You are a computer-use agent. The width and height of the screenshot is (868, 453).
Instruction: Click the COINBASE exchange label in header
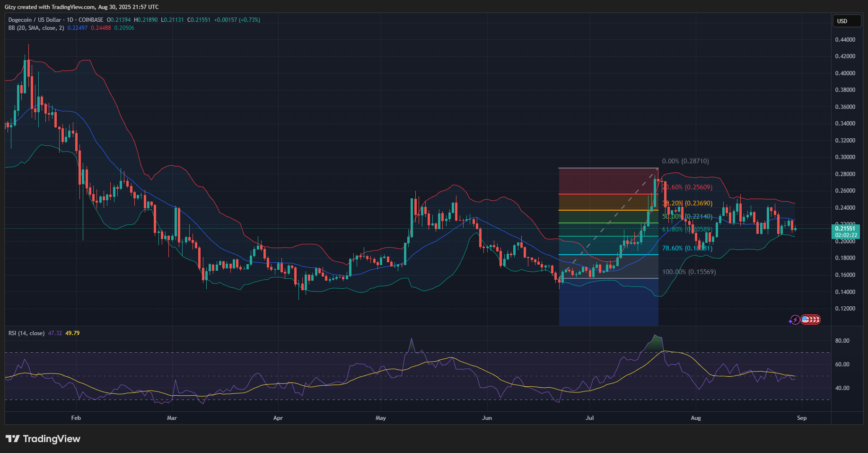[x=91, y=20]
